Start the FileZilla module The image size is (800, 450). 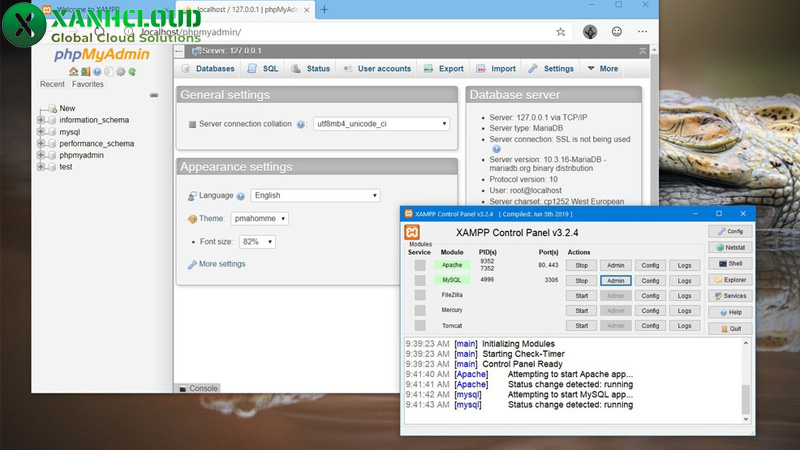coord(581,295)
